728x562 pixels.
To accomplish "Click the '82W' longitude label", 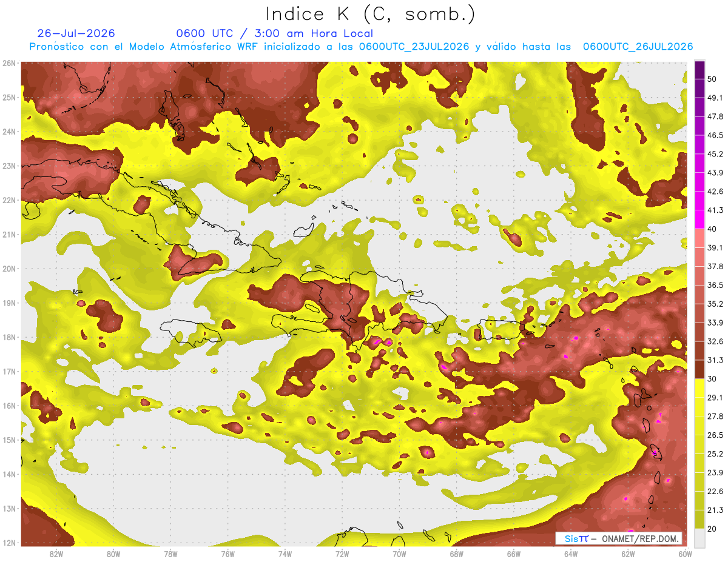I will tap(56, 555).
